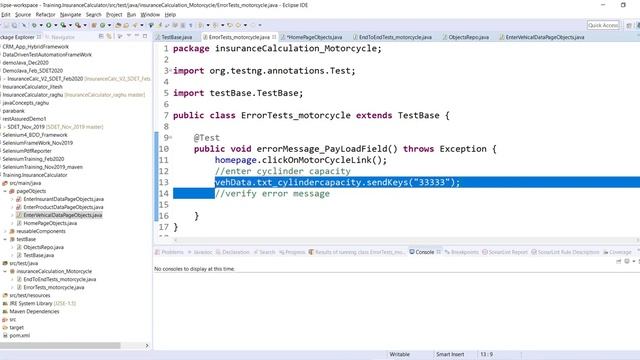Image resolution: width=640 pixels, height=360 pixels.
Task: Collapse the pageObjects package node
Action: pos(5,191)
